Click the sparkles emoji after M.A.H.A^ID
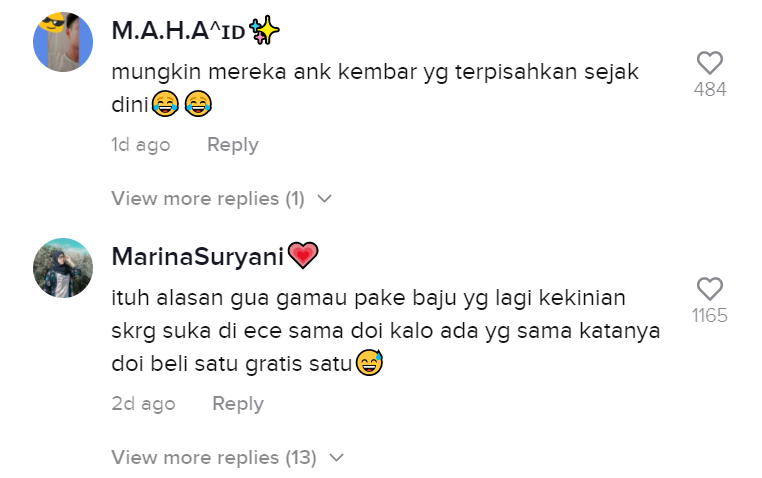This screenshot has height=478, width=762. [264, 30]
